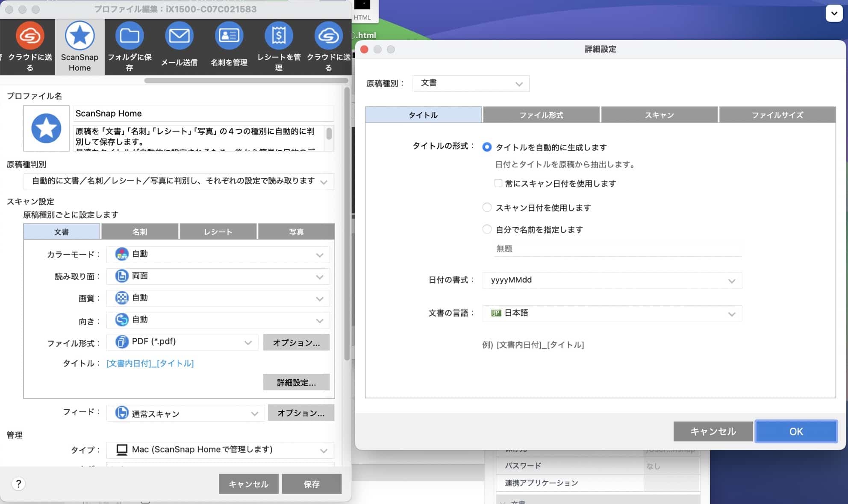
Task: Open the 向き dropdown
Action: pyautogui.click(x=218, y=320)
